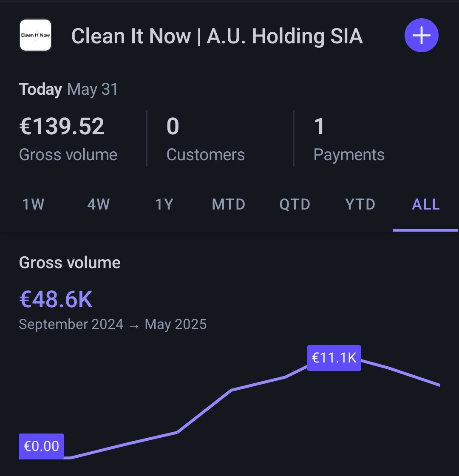Tap the €0.00 chart start label
Screen dimensions: 459x476
pyautogui.click(x=41, y=446)
